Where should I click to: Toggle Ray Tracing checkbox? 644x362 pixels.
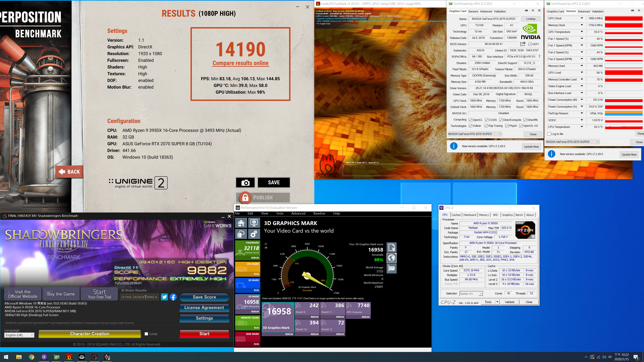[x=486, y=126]
